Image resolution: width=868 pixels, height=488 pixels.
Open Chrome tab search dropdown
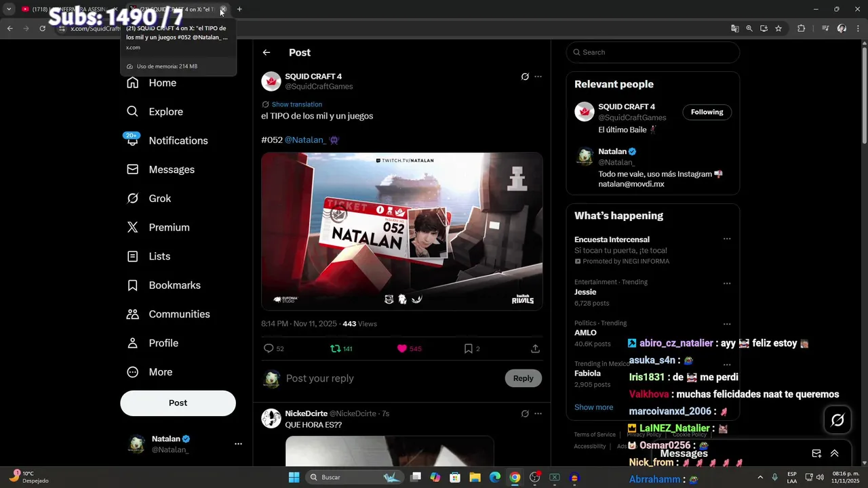pos(9,9)
